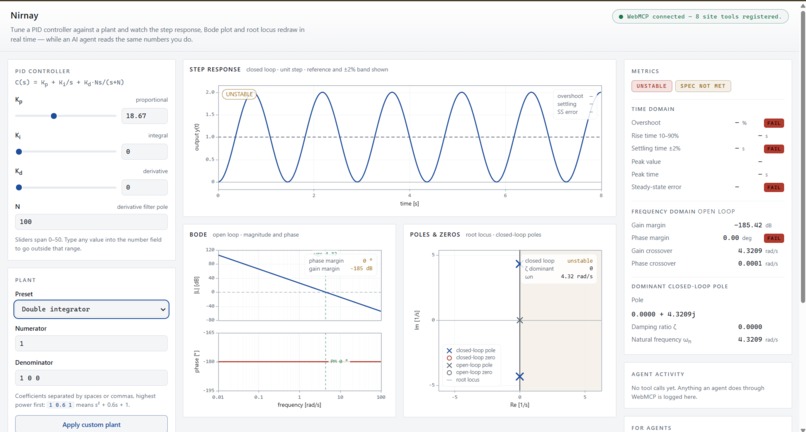Click the Kp proportional slider handle
Viewport: 806px width, 432px height.
(x=53, y=116)
